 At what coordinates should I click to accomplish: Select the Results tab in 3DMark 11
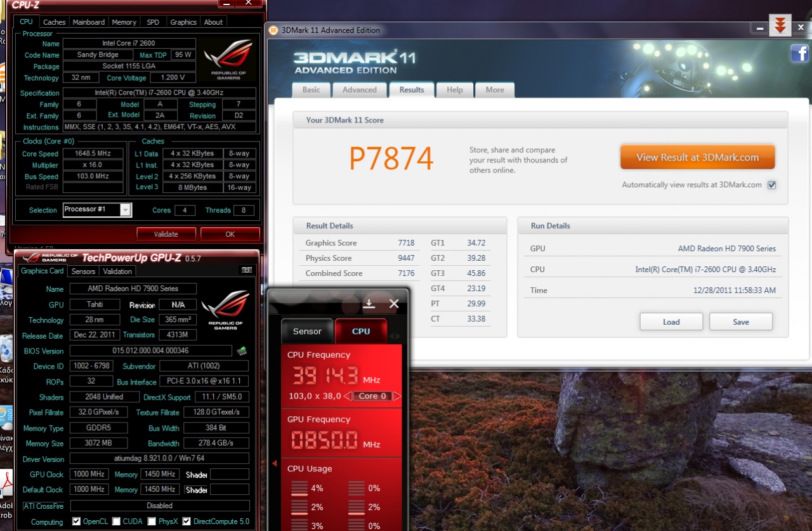412,89
